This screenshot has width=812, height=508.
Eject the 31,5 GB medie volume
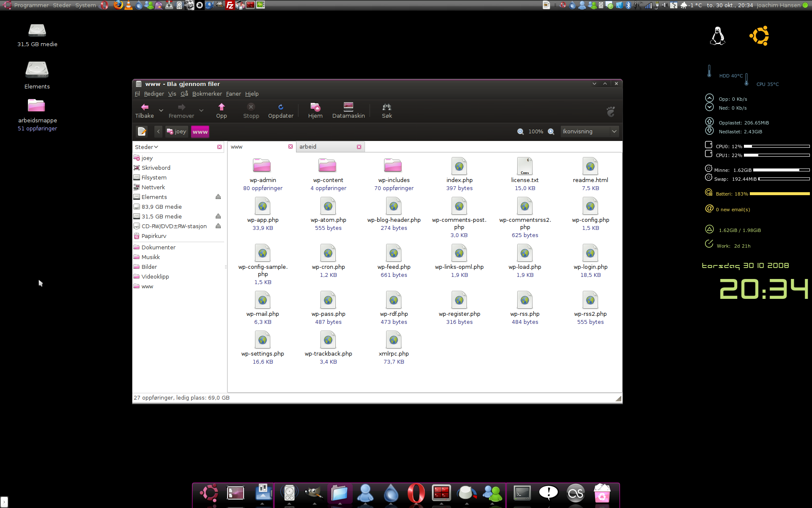tap(218, 216)
